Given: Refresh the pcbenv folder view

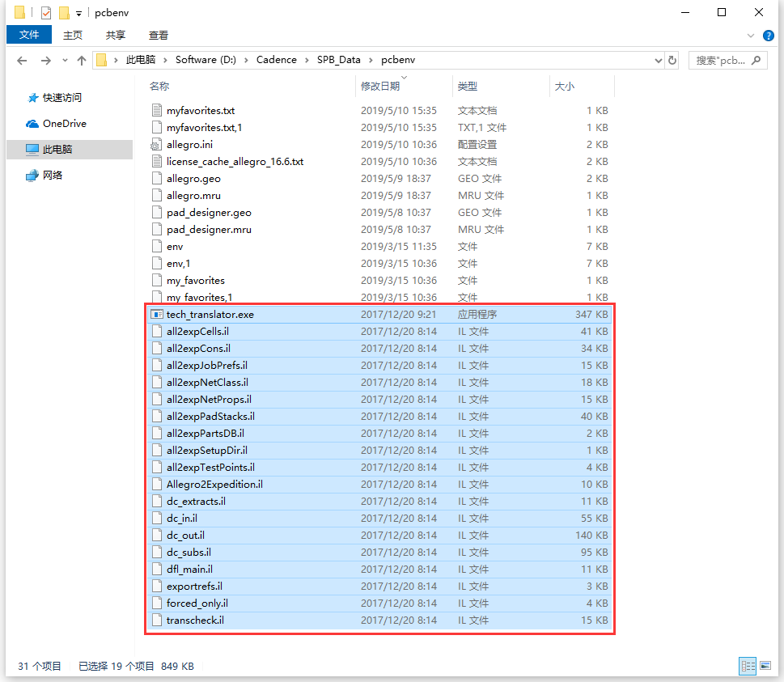Looking at the screenshot, I should pos(672,61).
